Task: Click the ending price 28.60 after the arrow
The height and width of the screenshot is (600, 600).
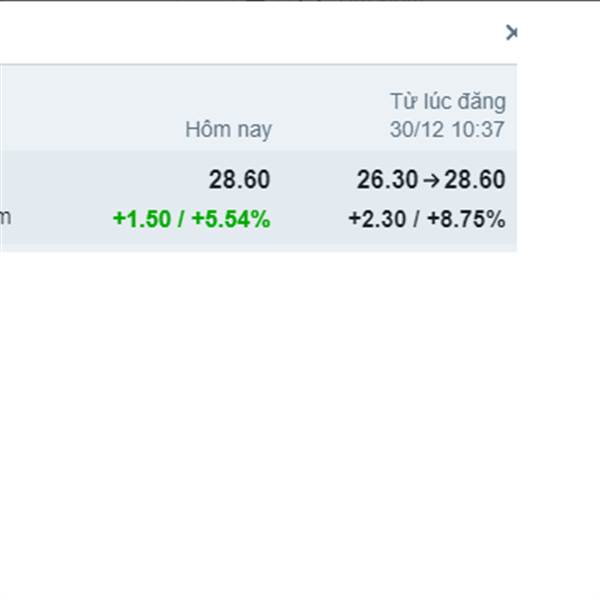Action: (x=475, y=179)
